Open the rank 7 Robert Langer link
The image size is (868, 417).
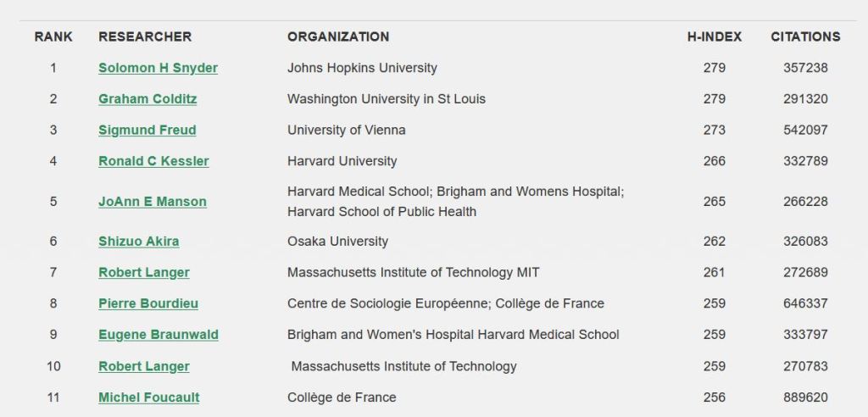144,273
